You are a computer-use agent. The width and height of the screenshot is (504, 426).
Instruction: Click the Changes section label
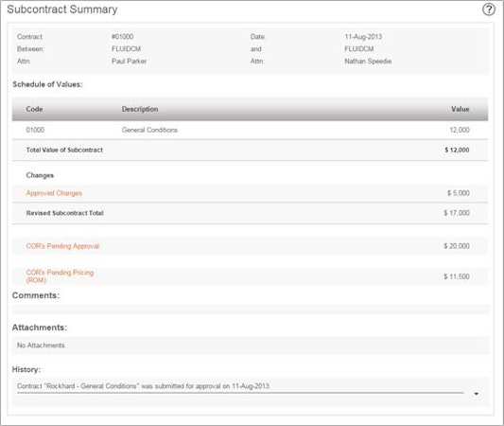[40, 175]
